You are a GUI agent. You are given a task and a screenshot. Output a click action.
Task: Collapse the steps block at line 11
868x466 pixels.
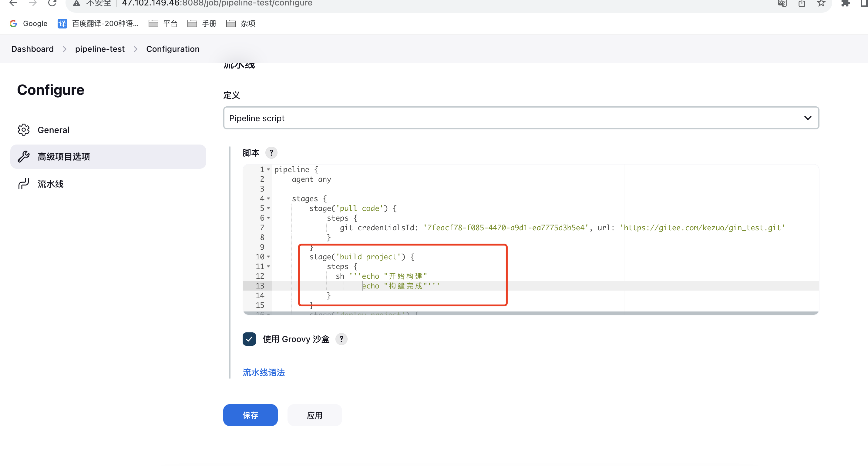268,266
